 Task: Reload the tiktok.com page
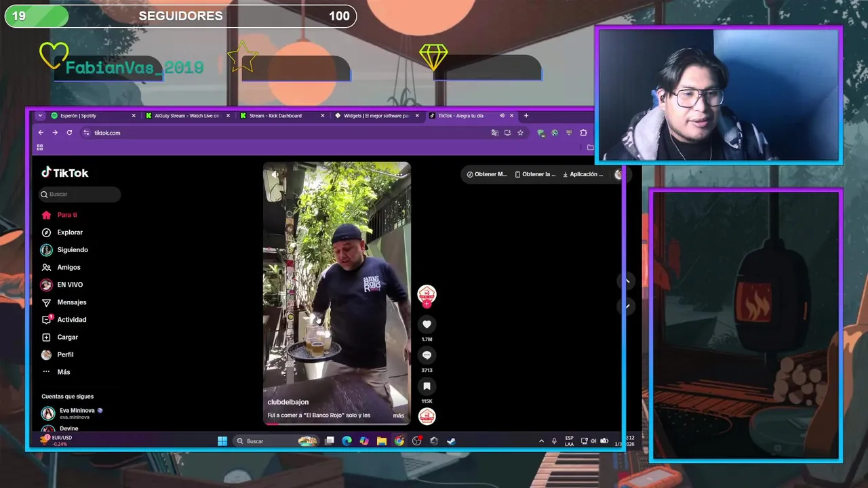69,133
